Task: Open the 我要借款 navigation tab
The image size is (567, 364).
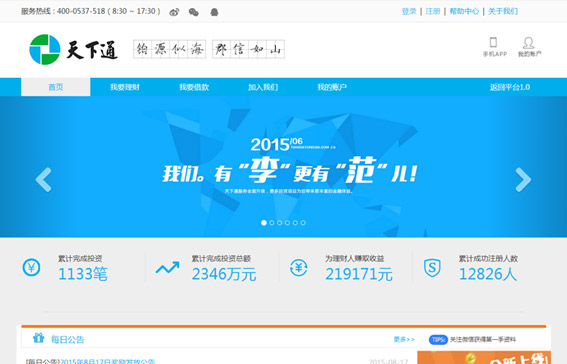Action: click(x=194, y=87)
